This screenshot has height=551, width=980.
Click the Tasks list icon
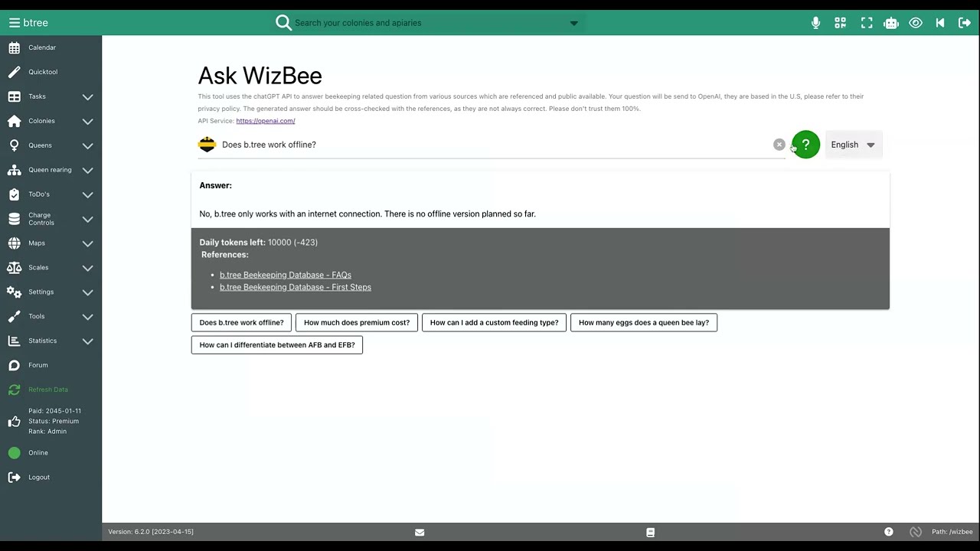click(14, 96)
